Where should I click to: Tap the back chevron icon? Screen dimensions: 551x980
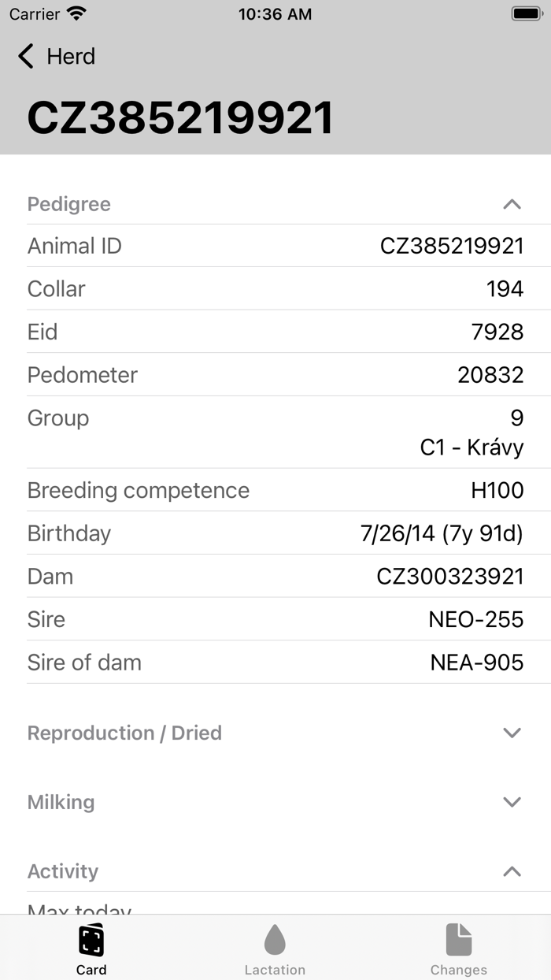(26, 56)
